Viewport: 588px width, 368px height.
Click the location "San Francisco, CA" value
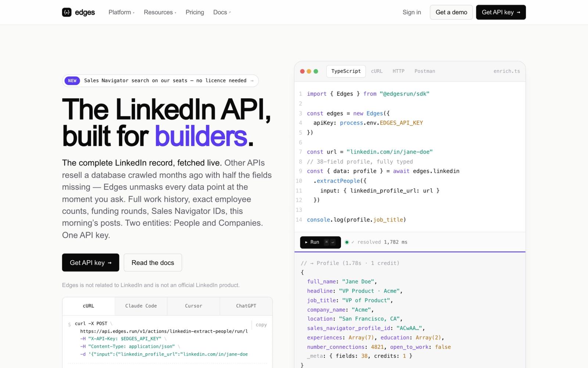(x=369, y=319)
